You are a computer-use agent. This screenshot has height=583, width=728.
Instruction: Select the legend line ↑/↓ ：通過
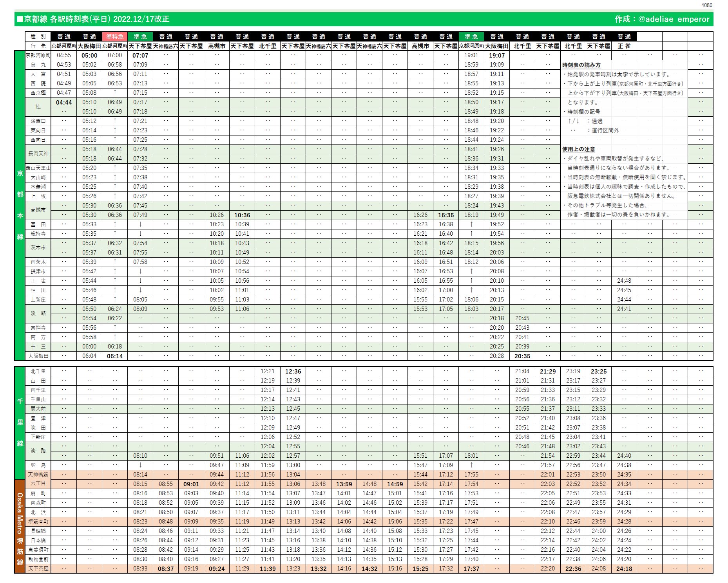(585, 121)
